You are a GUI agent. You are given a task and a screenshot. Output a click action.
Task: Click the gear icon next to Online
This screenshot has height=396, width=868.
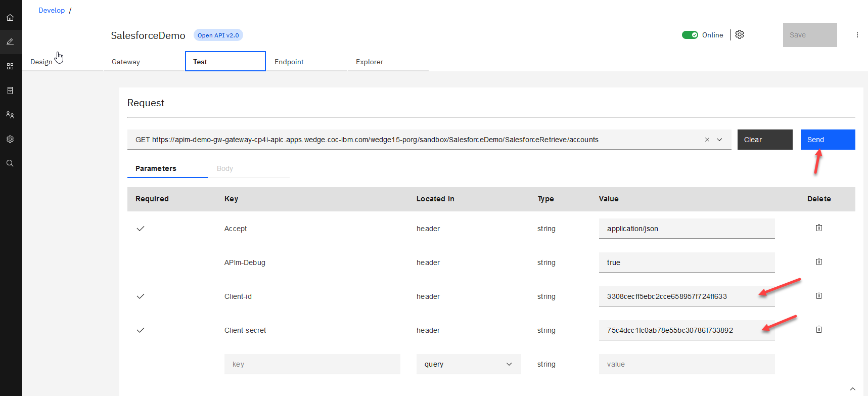coord(740,34)
